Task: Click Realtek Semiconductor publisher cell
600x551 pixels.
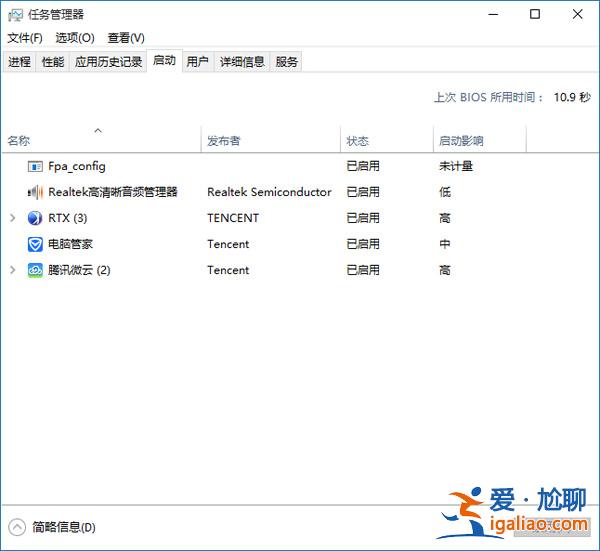Action: (269, 192)
